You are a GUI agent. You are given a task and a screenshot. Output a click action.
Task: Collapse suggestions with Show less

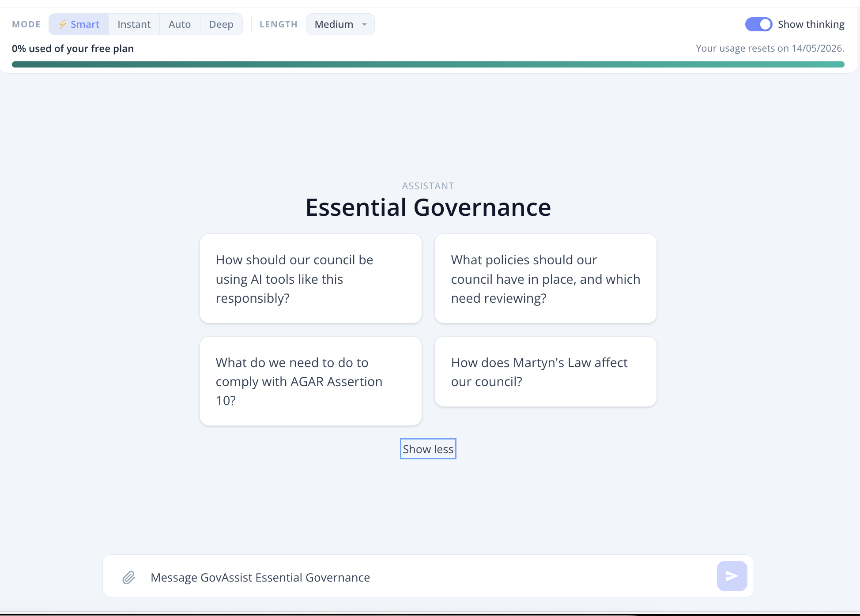pos(428,449)
